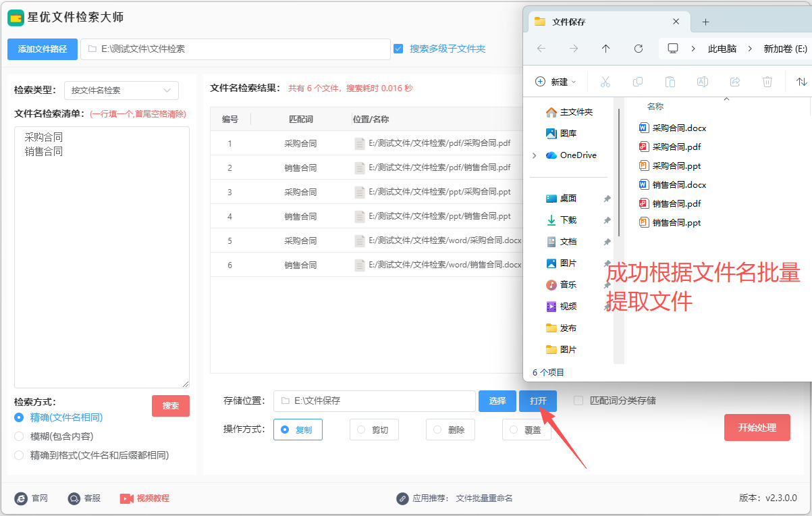The height and width of the screenshot is (516, 812).
Task: Open the 新建 dropdown in Explorer
Action: (x=556, y=82)
